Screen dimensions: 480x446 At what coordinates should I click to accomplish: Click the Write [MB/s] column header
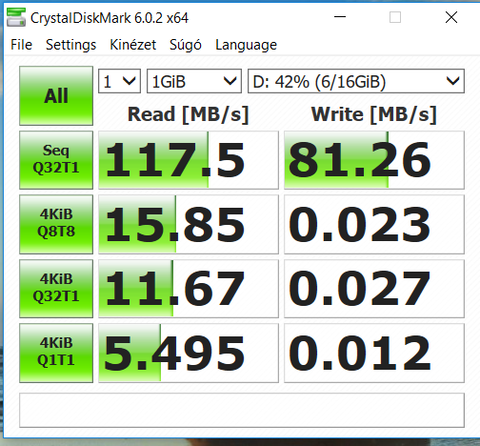click(374, 115)
